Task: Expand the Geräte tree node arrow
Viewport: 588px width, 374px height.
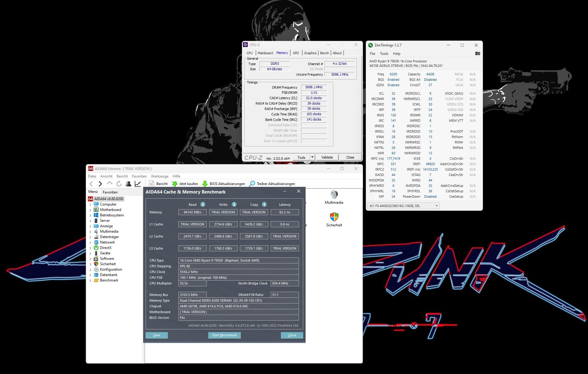Action: point(90,253)
